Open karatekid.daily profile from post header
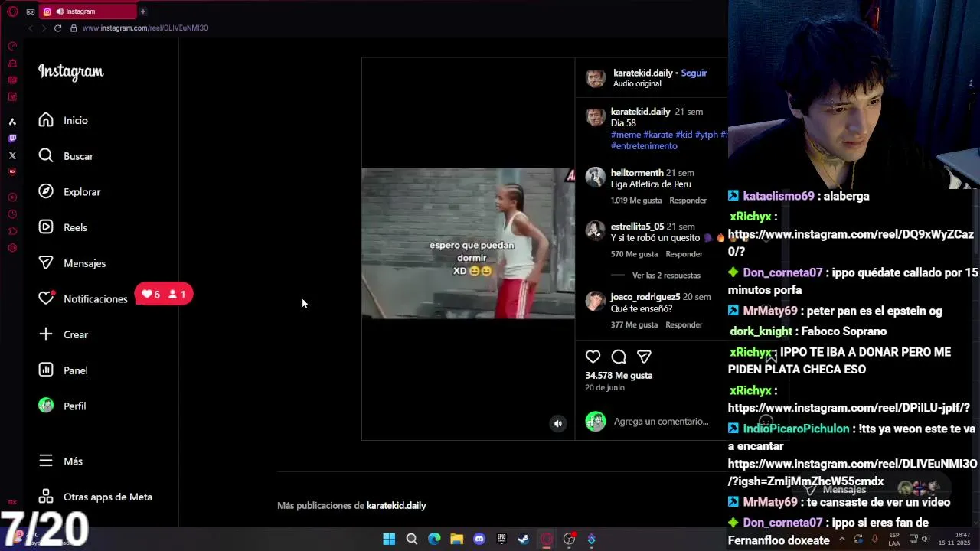This screenshot has width=980, height=551. (x=642, y=73)
